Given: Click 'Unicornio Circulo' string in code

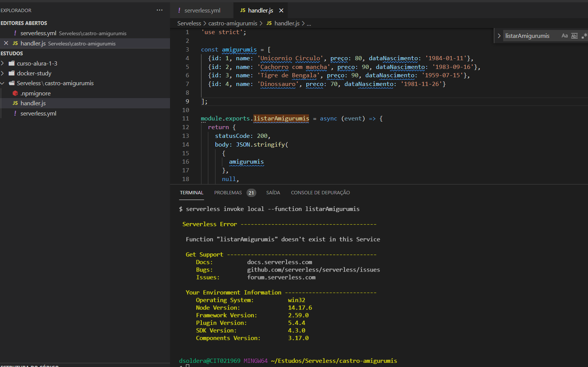Looking at the screenshot, I should pos(290,58).
